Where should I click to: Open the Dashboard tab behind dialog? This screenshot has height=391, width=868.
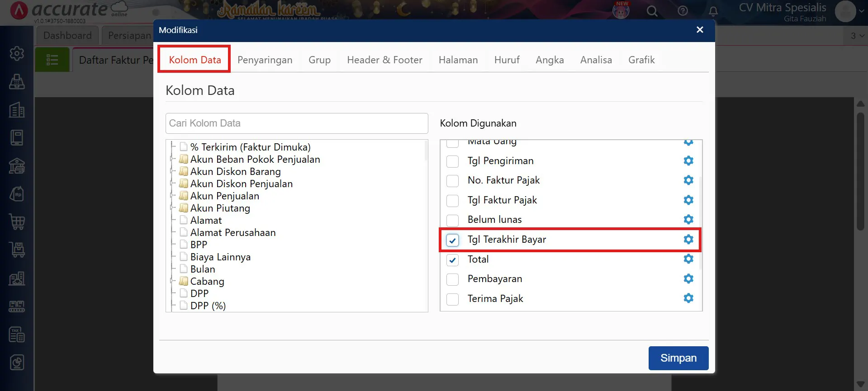[67, 35]
